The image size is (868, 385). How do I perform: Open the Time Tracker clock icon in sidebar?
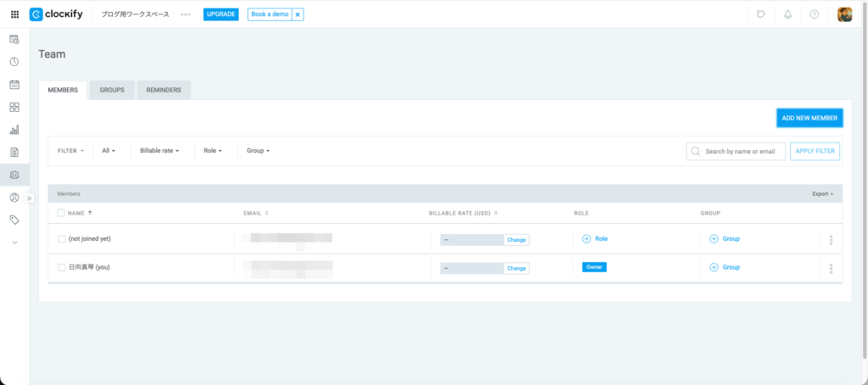tap(14, 62)
